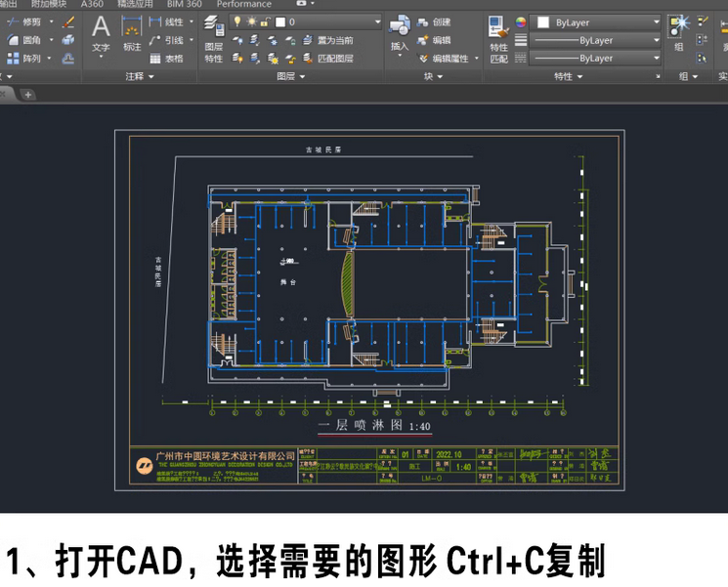
Task: Click Edit Attributes (编辑属性)
Action: click(x=444, y=59)
